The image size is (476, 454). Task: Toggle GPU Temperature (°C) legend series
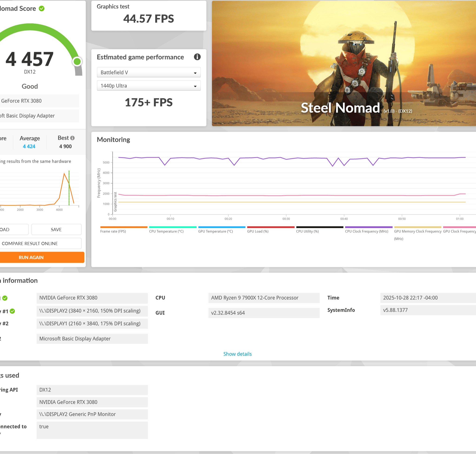pos(222,230)
